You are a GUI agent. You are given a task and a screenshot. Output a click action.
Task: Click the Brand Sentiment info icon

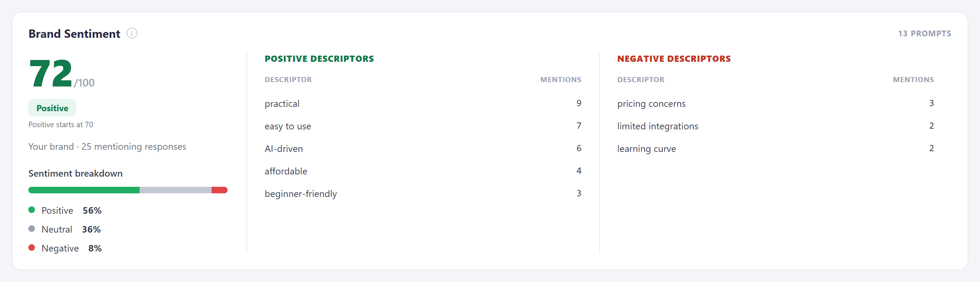pyautogui.click(x=132, y=33)
